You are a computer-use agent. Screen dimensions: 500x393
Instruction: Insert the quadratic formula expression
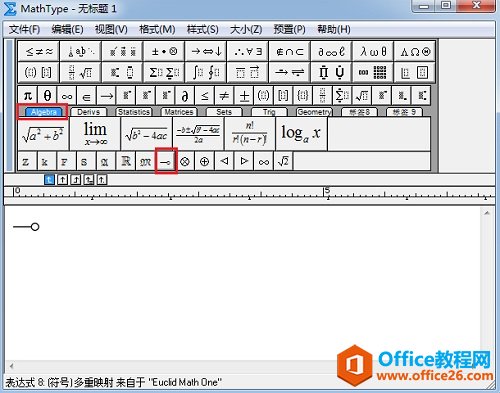(198, 134)
